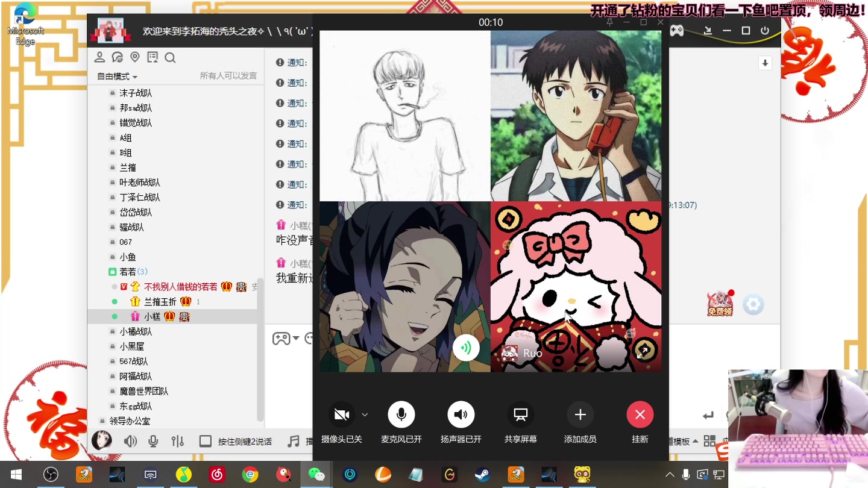868x488 pixels.
Task: Click the green speaking indicator icon
Action: [466, 348]
